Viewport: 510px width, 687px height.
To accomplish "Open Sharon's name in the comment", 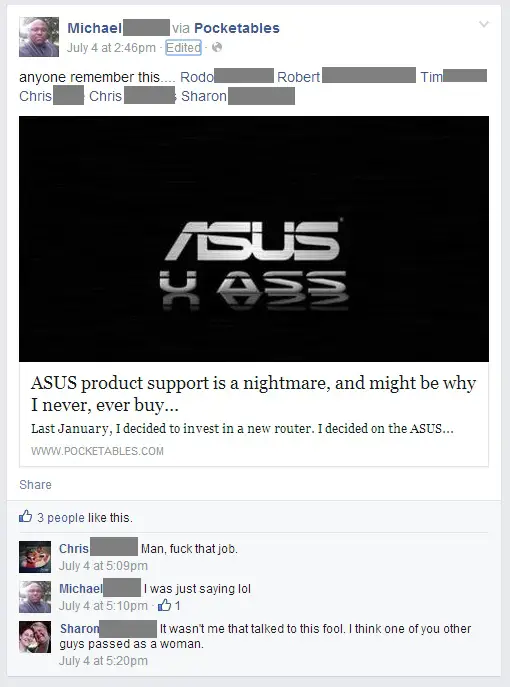I will point(79,629).
